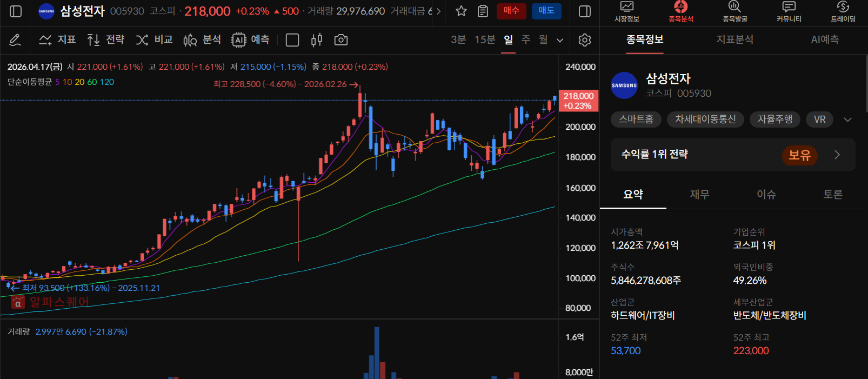Open the AI 예측 prediction tool
This screenshot has height=379, width=868.
pos(250,40)
